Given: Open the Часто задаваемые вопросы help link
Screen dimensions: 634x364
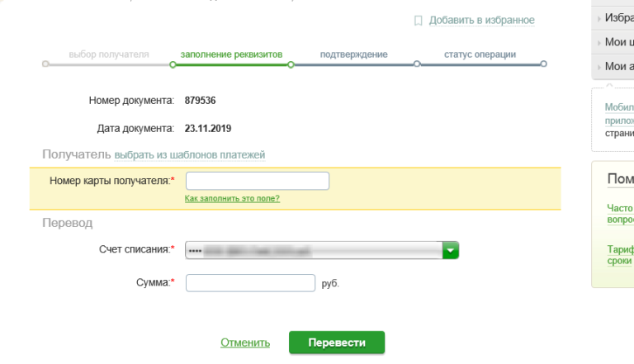Looking at the screenshot, I should pos(620,214).
